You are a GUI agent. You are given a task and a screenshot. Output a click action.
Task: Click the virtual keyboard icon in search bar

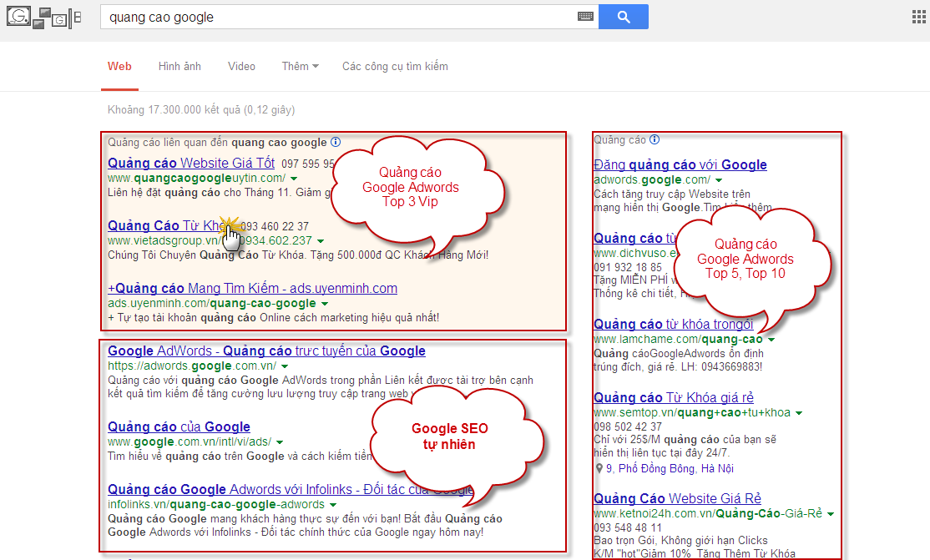tap(585, 16)
